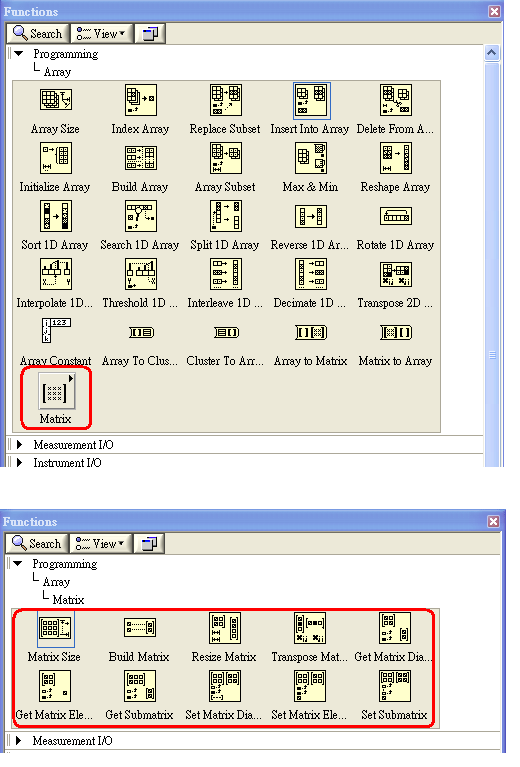Select the Set Submatrix function

(395, 686)
